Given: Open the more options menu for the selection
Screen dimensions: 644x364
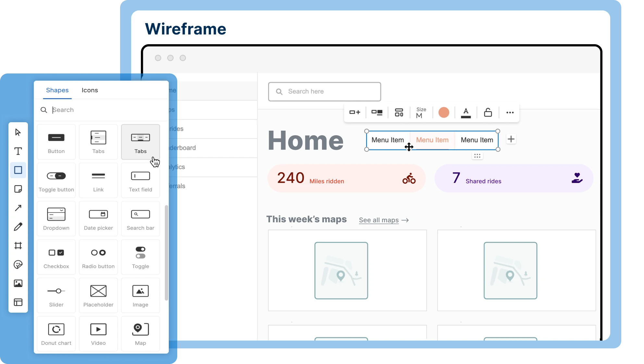Looking at the screenshot, I should (x=510, y=112).
